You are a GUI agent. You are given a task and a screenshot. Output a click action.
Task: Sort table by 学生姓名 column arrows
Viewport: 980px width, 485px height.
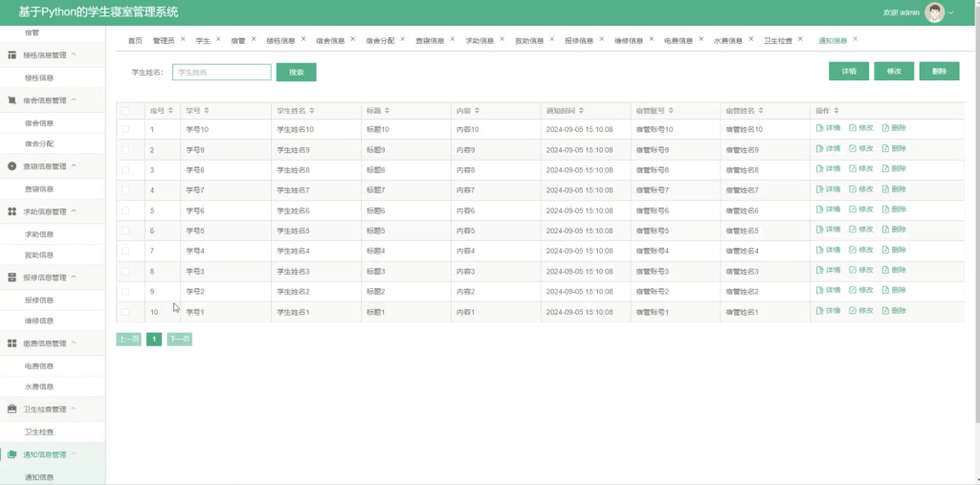tap(311, 111)
